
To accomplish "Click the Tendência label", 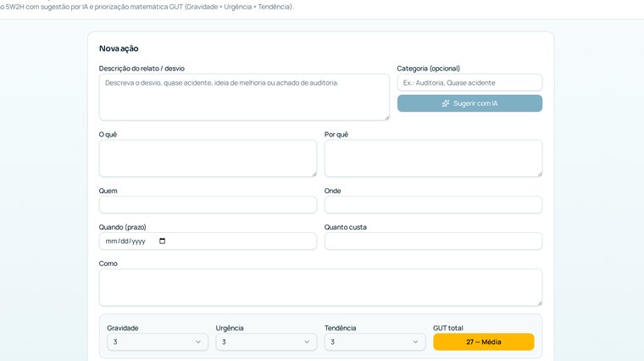I will [340, 328].
